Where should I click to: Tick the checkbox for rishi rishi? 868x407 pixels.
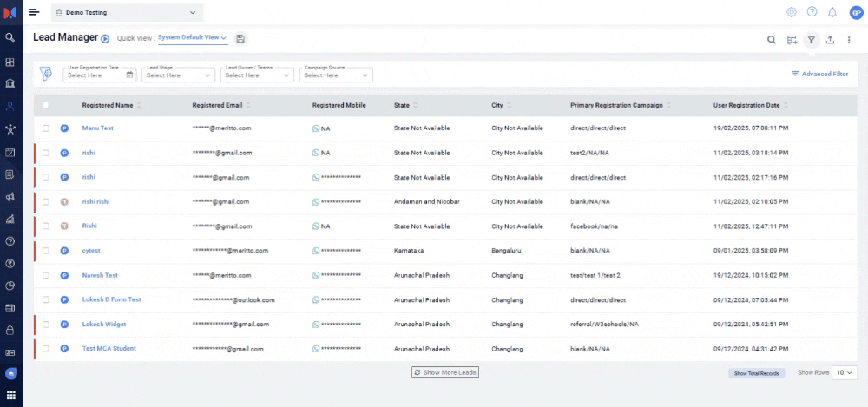[x=45, y=201]
